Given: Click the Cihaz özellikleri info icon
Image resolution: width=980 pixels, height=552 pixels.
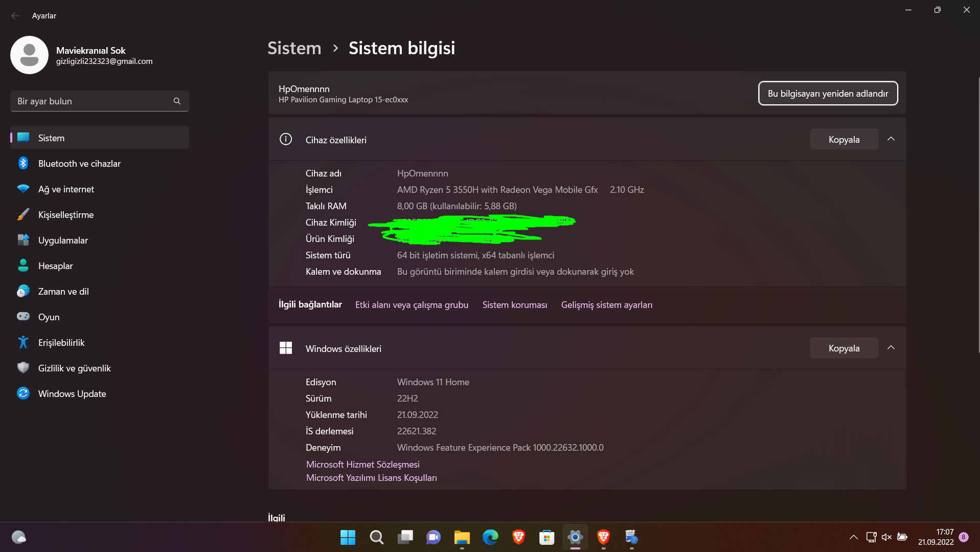Looking at the screenshot, I should click(x=286, y=139).
